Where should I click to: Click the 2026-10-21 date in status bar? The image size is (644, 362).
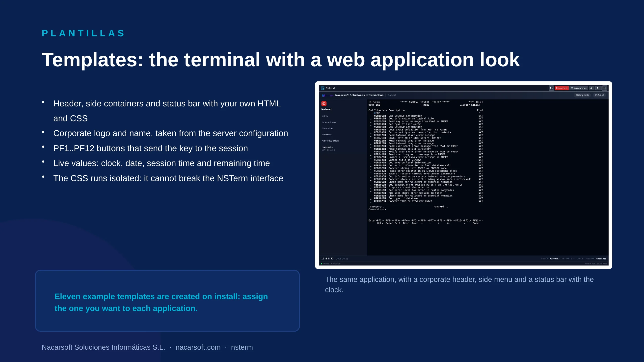[342, 259]
